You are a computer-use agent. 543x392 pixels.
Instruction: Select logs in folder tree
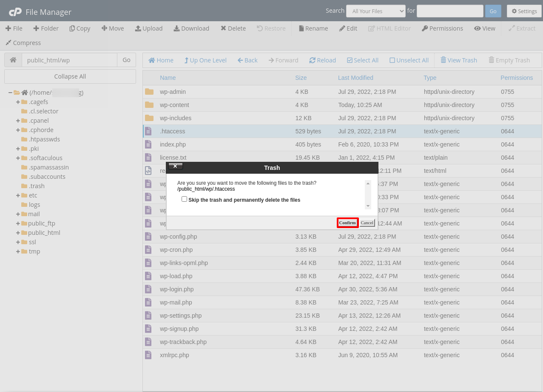pyautogui.click(x=34, y=205)
